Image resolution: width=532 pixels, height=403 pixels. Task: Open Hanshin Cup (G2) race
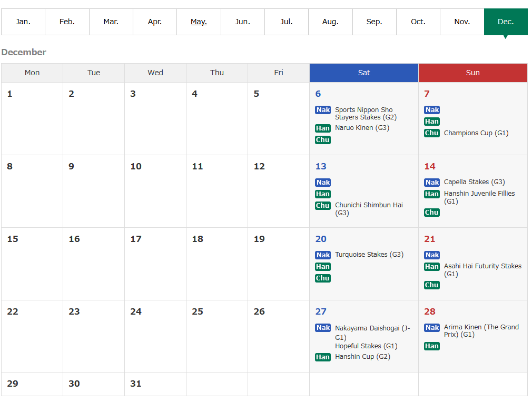click(362, 357)
